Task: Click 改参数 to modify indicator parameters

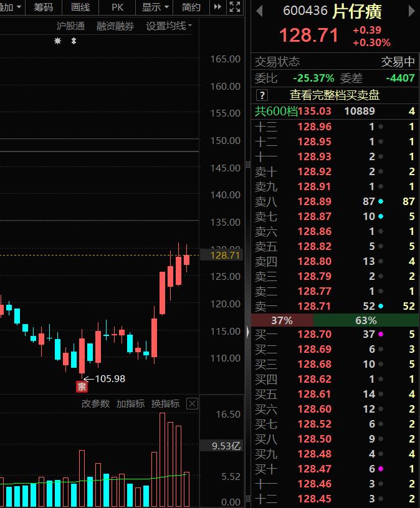Action: (x=95, y=404)
